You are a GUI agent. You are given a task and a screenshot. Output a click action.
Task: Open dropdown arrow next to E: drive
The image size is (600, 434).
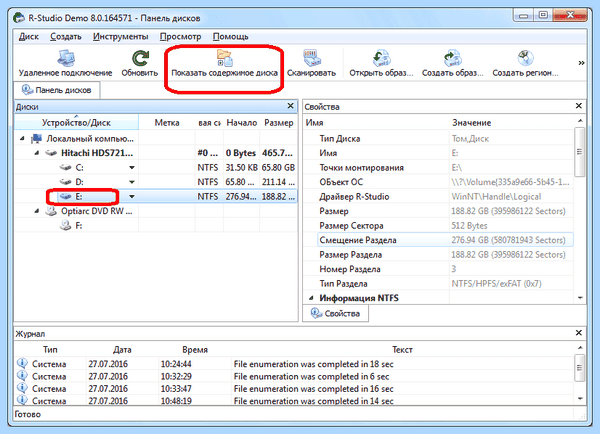(x=132, y=197)
